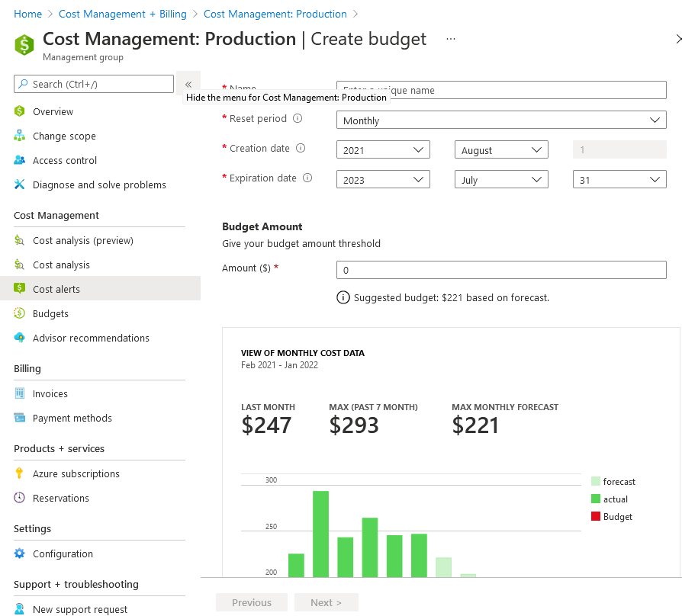
Task: Open the expiration month dropdown
Action: click(x=500, y=179)
